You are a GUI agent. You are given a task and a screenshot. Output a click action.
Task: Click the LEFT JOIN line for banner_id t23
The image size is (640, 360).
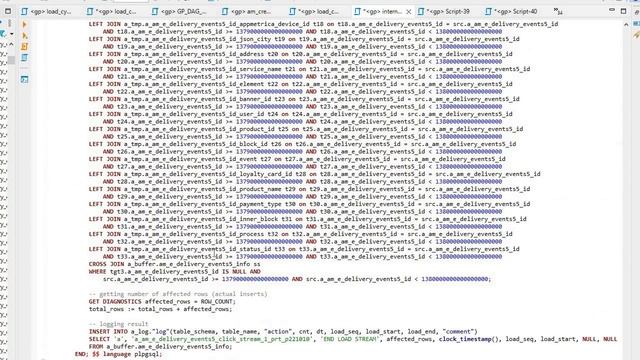pos(304,99)
